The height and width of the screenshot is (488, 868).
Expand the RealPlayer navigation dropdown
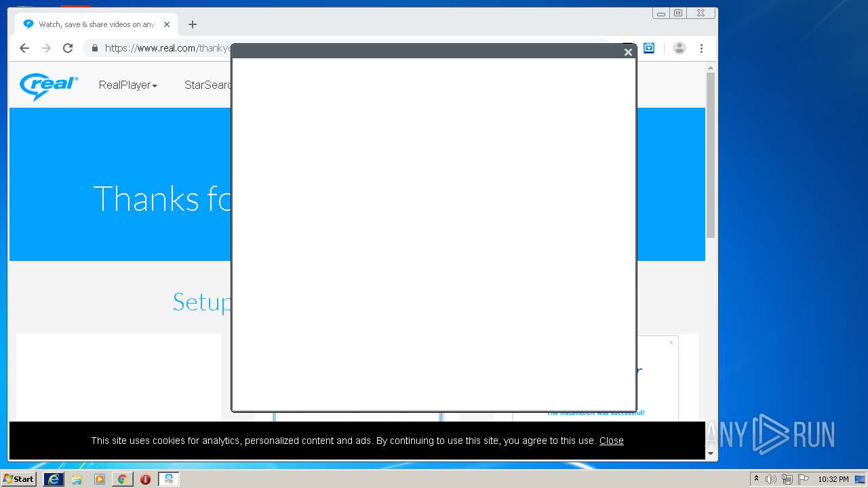click(x=128, y=85)
